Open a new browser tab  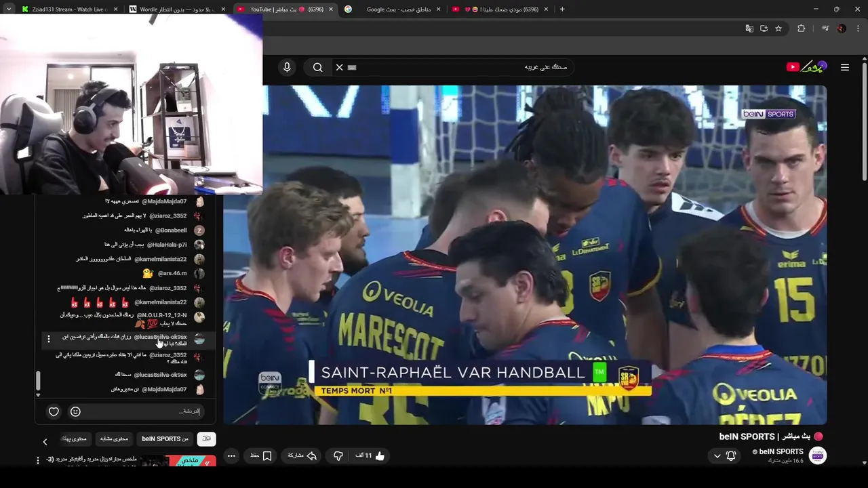pyautogui.click(x=562, y=9)
